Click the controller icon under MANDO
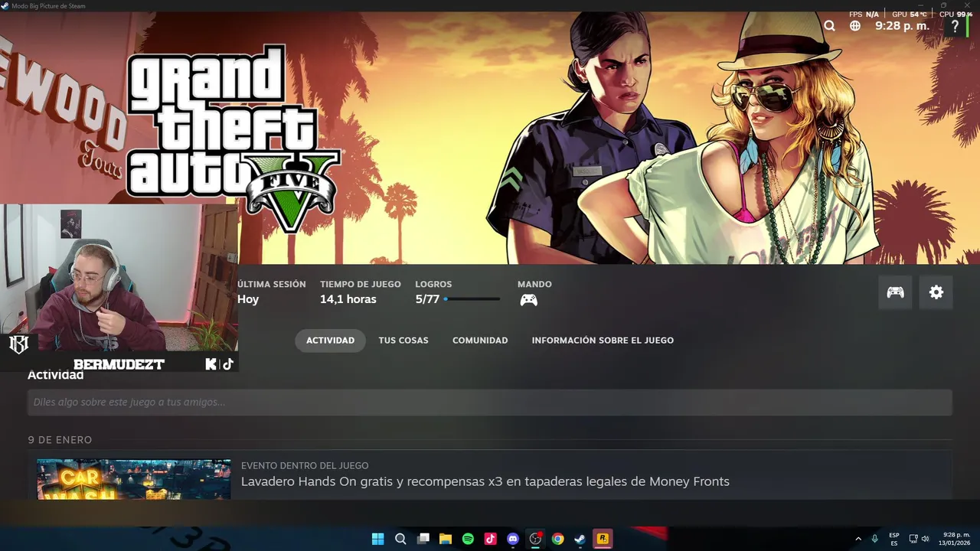 [528, 300]
